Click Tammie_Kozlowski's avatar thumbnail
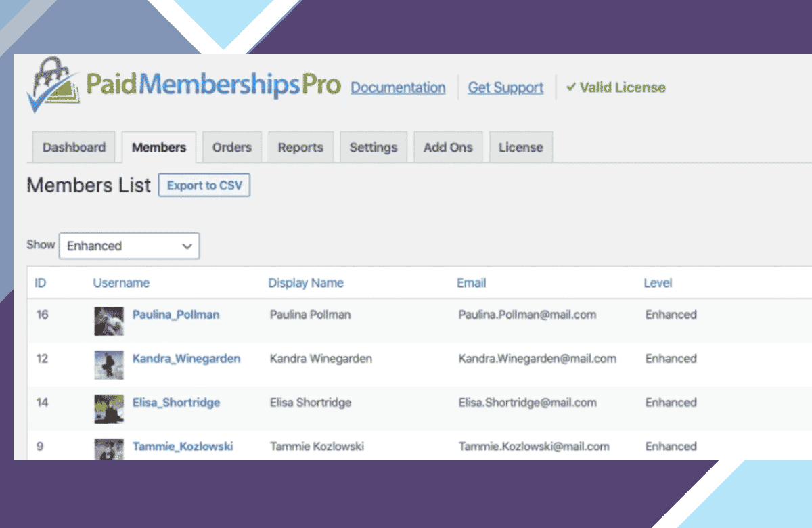Screen dimensions: 812x528 click(x=109, y=449)
